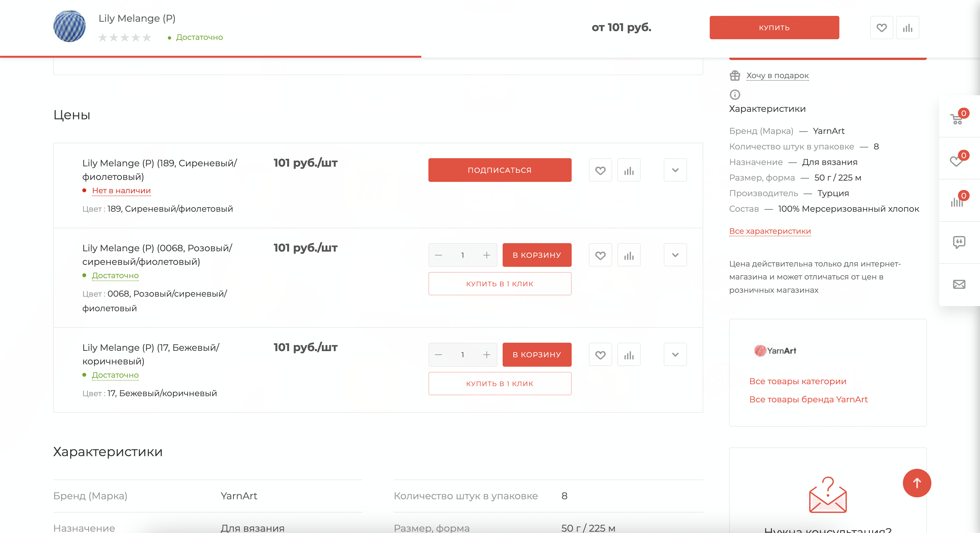This screenshot has height=533, width=980.
Task: Click Нет в наличии status link
Action: click(x=121, y=190)
